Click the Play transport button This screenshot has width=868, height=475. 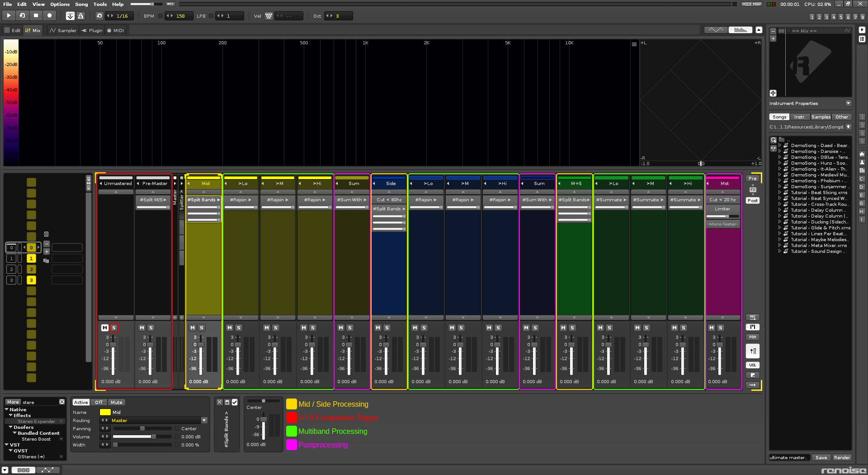(x=9, y=16)
